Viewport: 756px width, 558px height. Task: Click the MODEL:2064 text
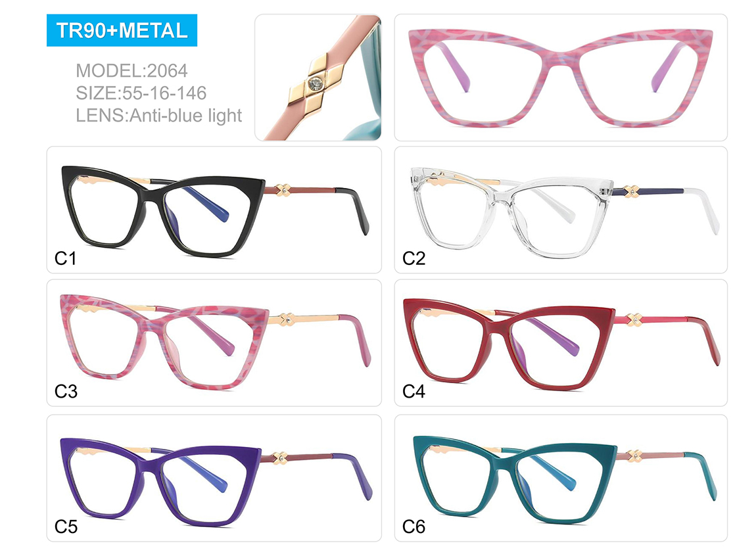coord(131,71)
